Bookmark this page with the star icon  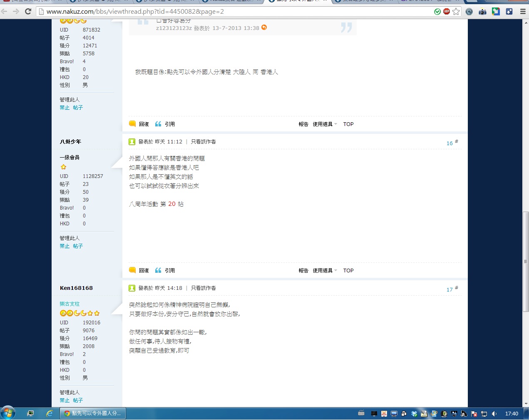pyautogui.click(x=456, y=12)
